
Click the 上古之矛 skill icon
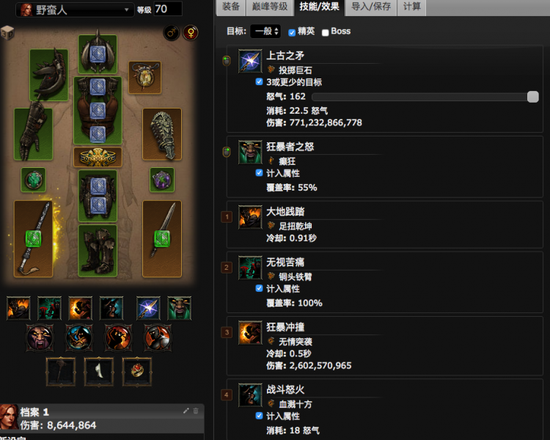tap(250, 61)
